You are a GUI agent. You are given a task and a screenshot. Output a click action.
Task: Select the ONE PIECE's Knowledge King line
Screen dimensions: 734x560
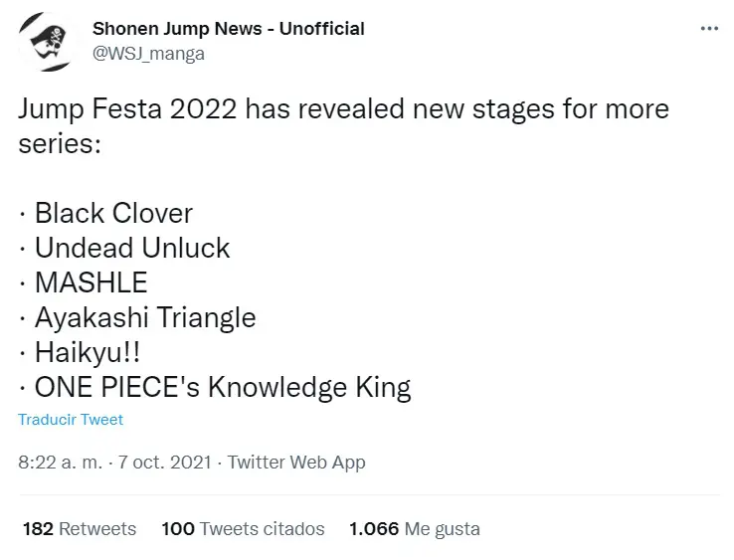[216, 388]
